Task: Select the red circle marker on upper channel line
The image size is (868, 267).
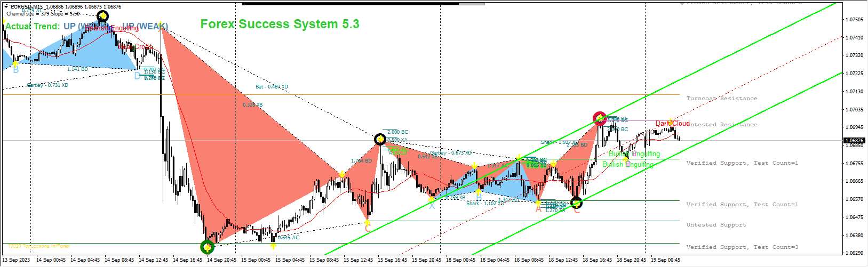Action: pos(600,118)
